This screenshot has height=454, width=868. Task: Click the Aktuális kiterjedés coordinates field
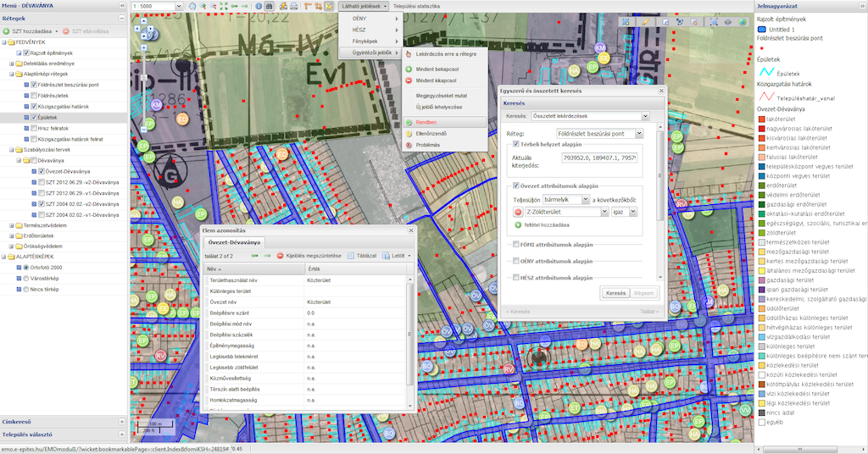[598, 158]
